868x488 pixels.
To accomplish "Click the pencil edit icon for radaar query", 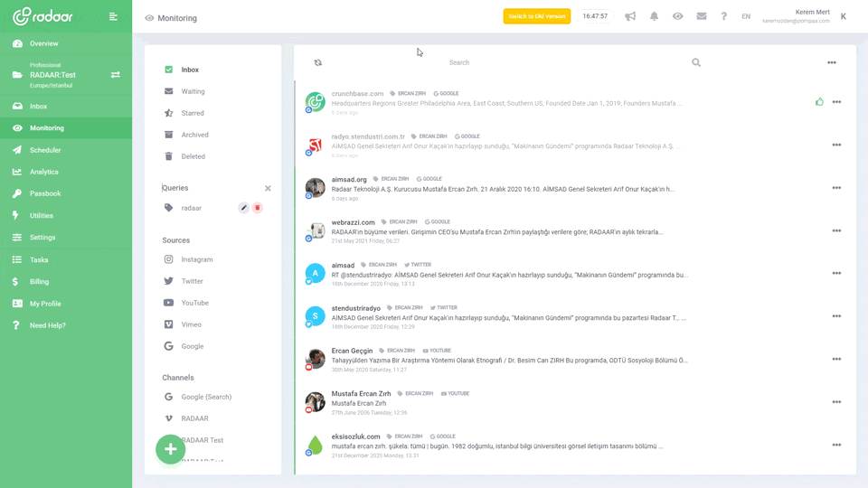I will (x=243, y=208).
